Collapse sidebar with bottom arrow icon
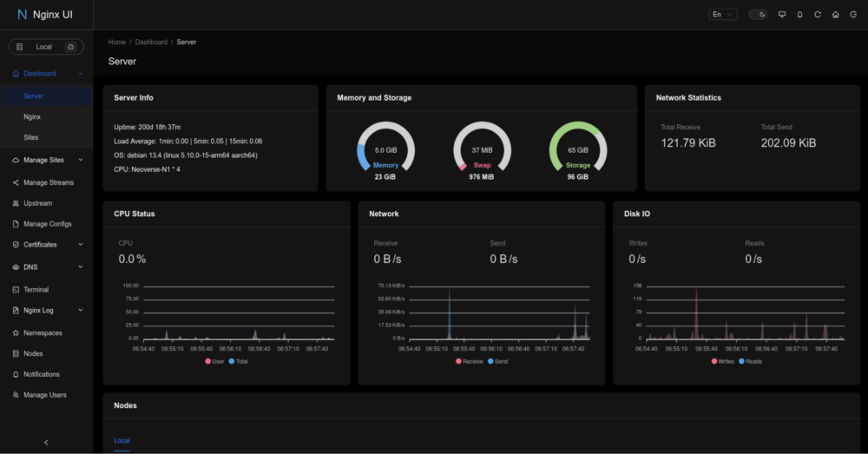868x454 pixels. pyautogui.click(x=46, y=442)
